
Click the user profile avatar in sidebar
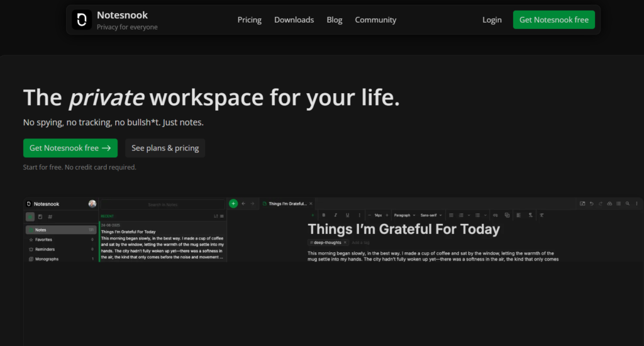(92, 204)
